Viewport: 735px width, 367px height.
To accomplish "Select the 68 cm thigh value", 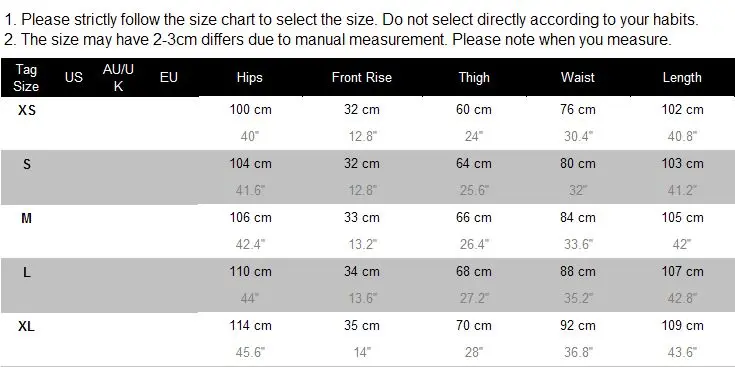I will point(474,272).
